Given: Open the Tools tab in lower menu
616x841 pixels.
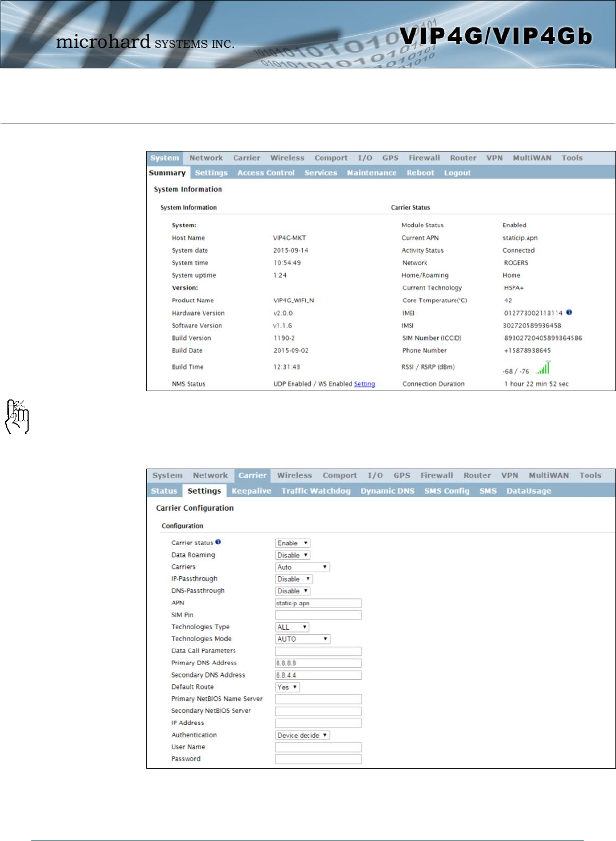Looking at the screenshot, I should click(x=590, y=475).
